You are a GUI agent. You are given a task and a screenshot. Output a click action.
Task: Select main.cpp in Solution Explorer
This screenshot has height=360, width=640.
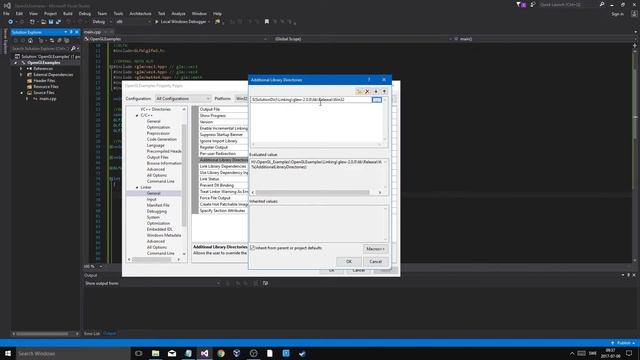click(x=48, y=98)
